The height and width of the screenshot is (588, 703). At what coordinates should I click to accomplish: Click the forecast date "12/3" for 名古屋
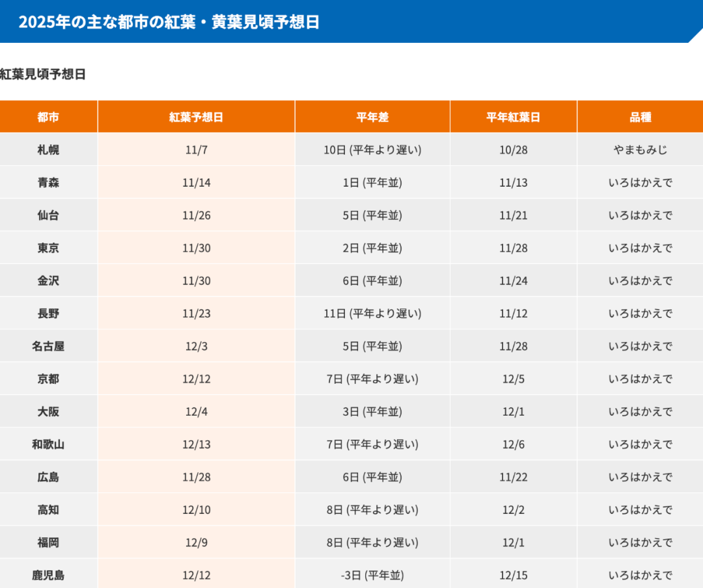pyautogui.click(x=197, y=346)
